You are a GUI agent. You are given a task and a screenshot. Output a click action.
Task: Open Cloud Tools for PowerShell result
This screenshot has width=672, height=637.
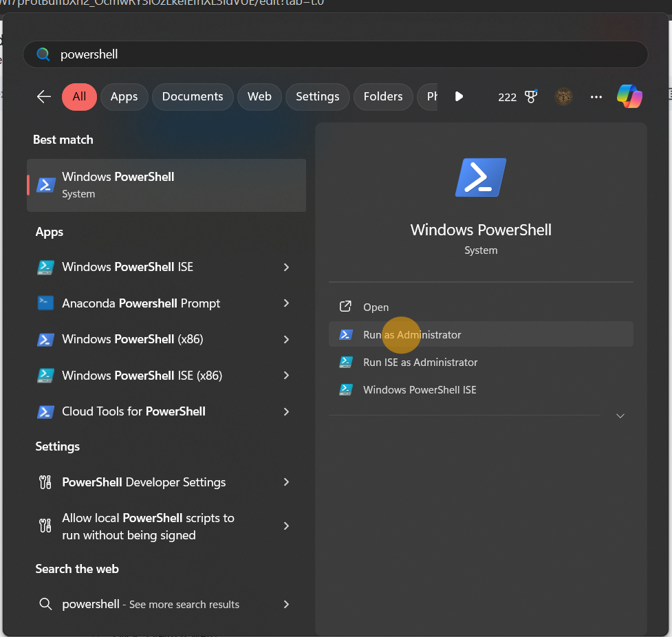(166, 411)
